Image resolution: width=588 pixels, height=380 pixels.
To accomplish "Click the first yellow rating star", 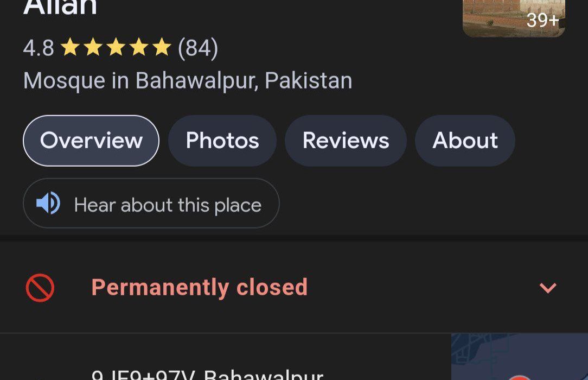I will 70,47.
